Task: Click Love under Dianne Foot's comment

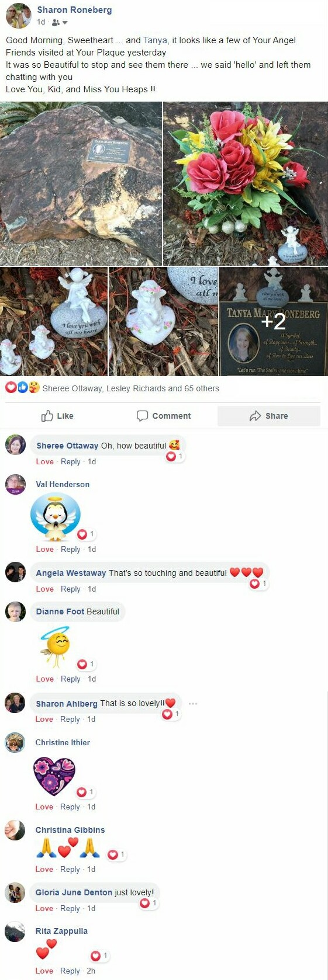Action: 44,679
